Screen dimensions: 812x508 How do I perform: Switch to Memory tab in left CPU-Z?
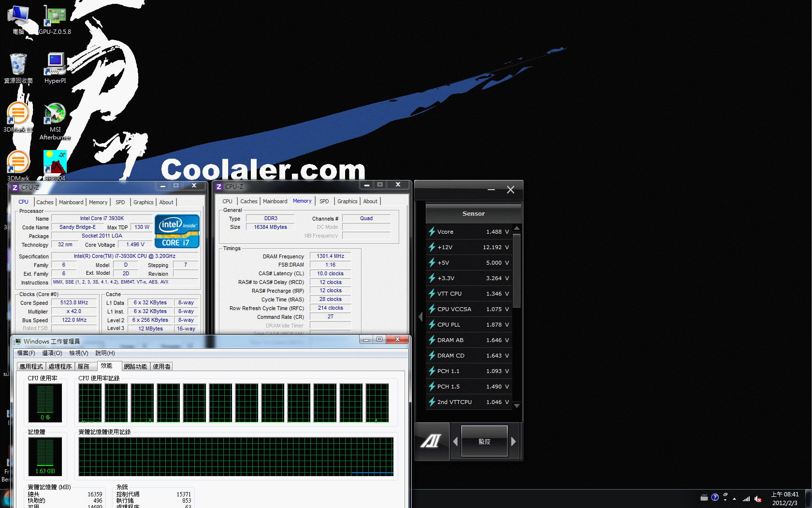point(98,202)
